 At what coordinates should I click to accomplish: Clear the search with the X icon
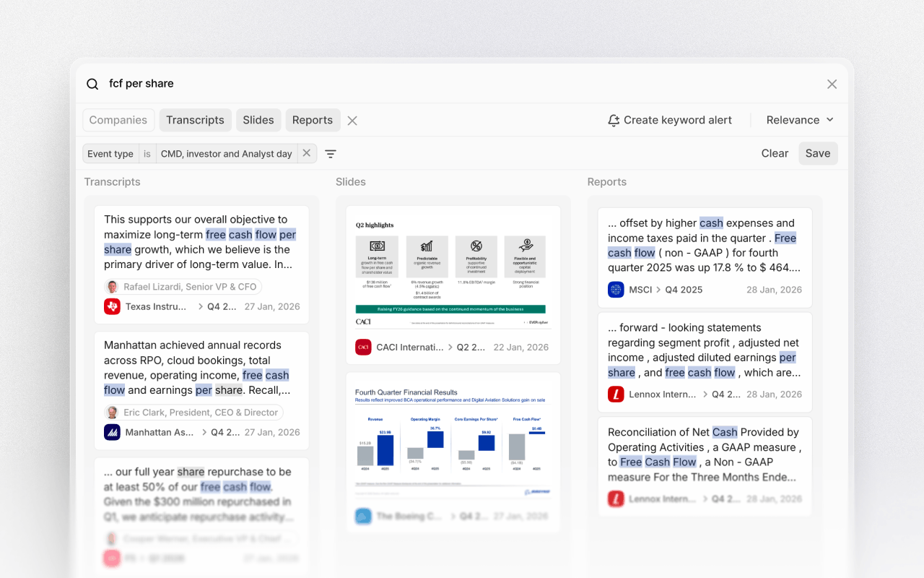pos(832,84)
